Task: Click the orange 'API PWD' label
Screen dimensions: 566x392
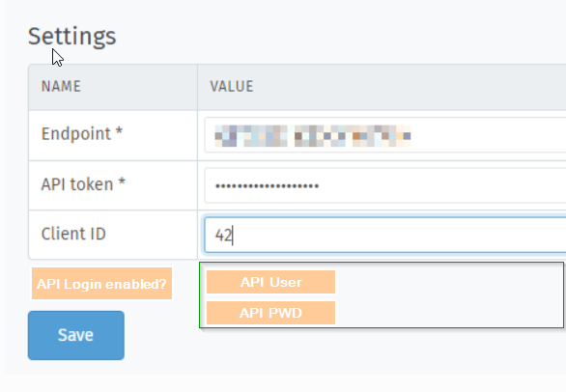Action: [x=270, y=313]
